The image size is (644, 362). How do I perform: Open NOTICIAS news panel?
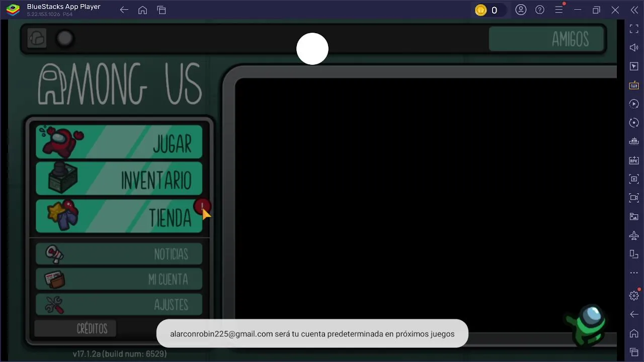coord(119,254)
